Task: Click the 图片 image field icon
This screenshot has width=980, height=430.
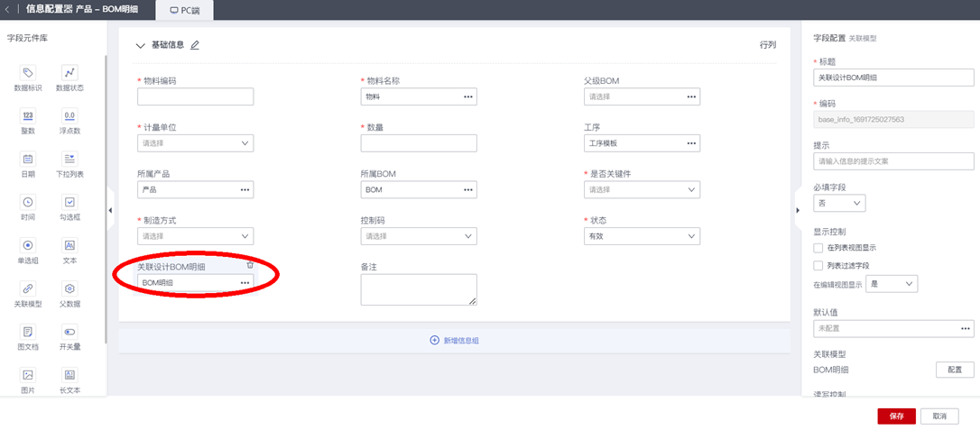Action: 28,375
